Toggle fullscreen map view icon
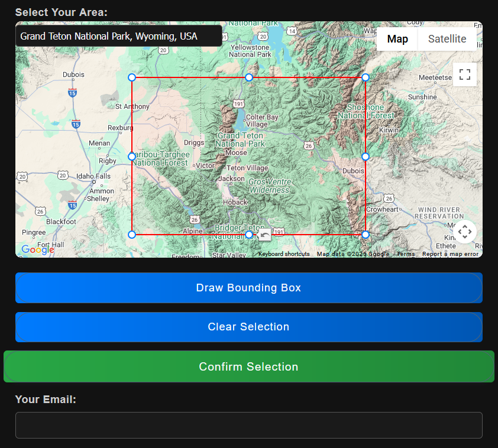Viewport: 498px width, 448px height. point(465,74)
